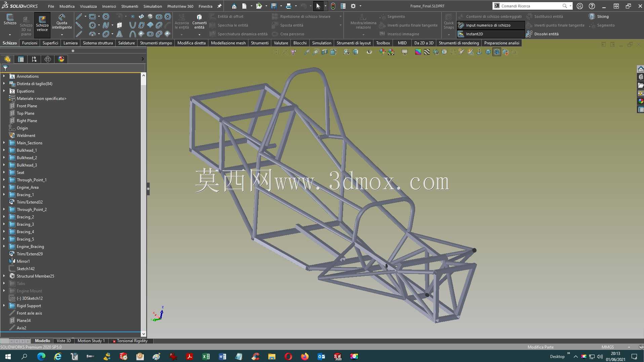Toggle Curvature color display
644x362 pixels.
pyautogui.click(x=418, y=52)
